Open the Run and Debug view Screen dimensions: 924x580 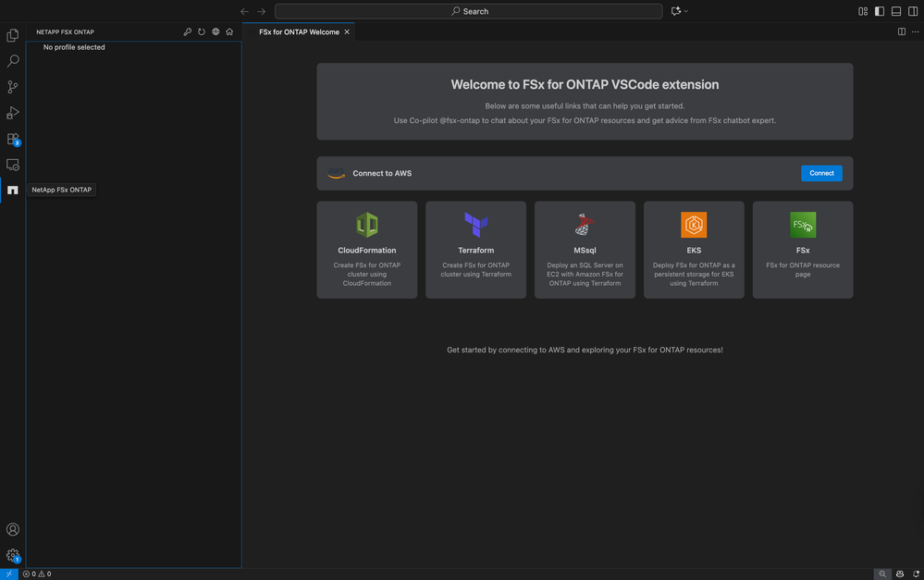13,113
